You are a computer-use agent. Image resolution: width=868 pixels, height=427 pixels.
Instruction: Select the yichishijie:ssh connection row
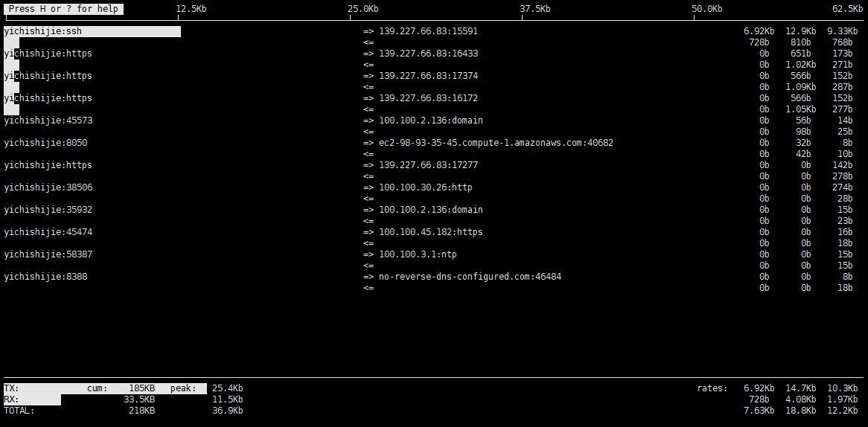point(43,31)
